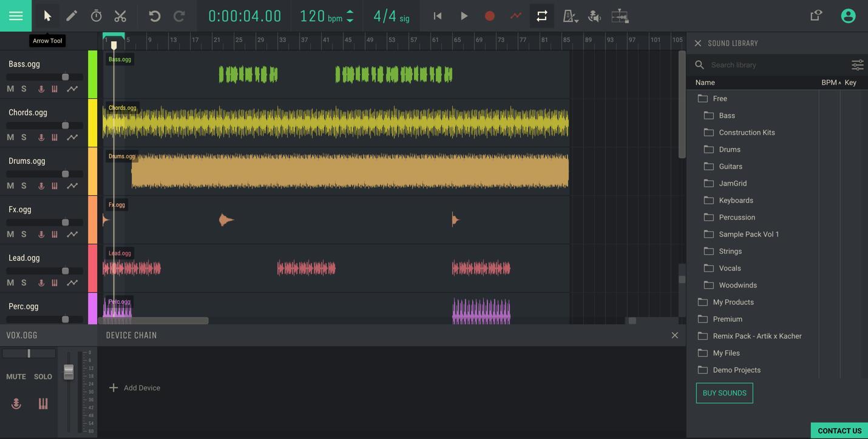Arm recording on Bass.ogg track
Screen dimensions: 868x439
[41, 89]
